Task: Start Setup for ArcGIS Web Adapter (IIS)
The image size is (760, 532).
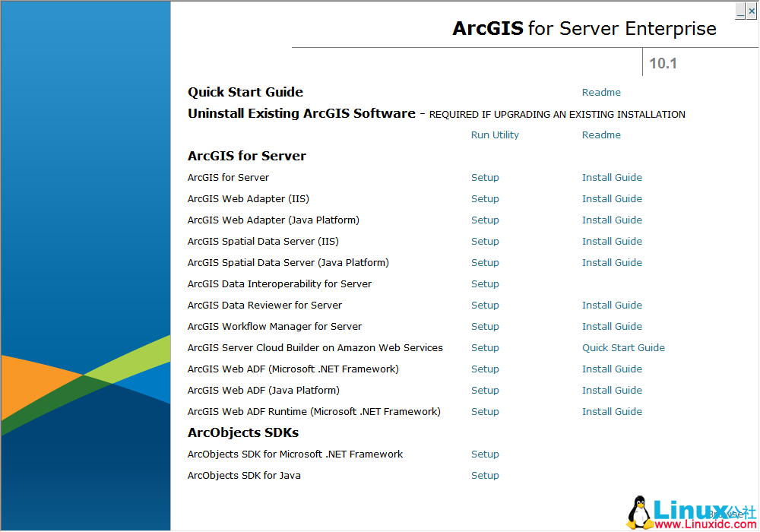Action: (485, 198)
